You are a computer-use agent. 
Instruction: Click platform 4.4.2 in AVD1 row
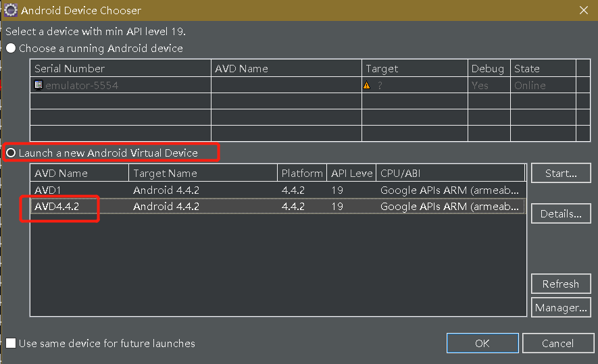tap(293, 190)
